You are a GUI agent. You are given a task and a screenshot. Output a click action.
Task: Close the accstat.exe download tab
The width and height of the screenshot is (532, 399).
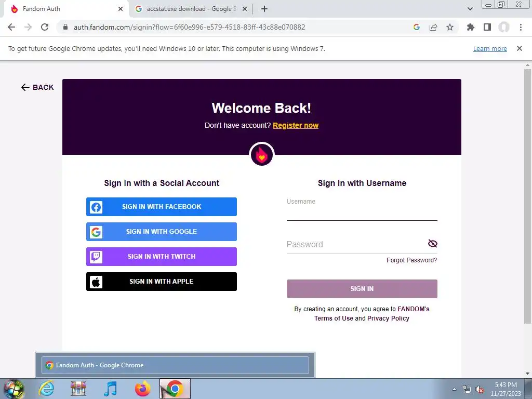pos(245,9)
